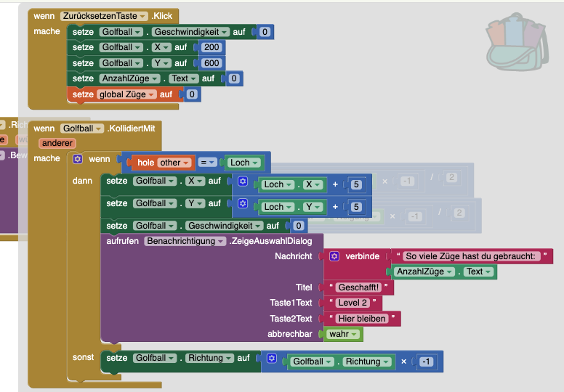Click the gear icon on the wenn-dann block

pos(78,159)
